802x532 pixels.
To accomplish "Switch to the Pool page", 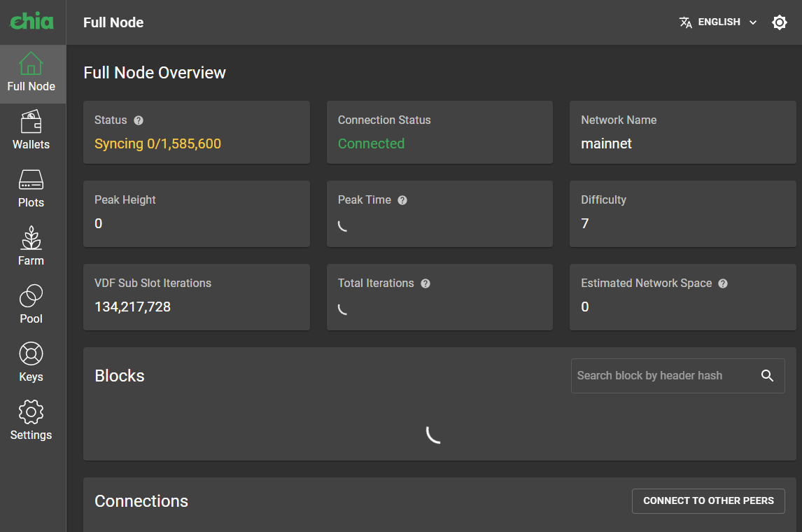I will click(31, 305).
